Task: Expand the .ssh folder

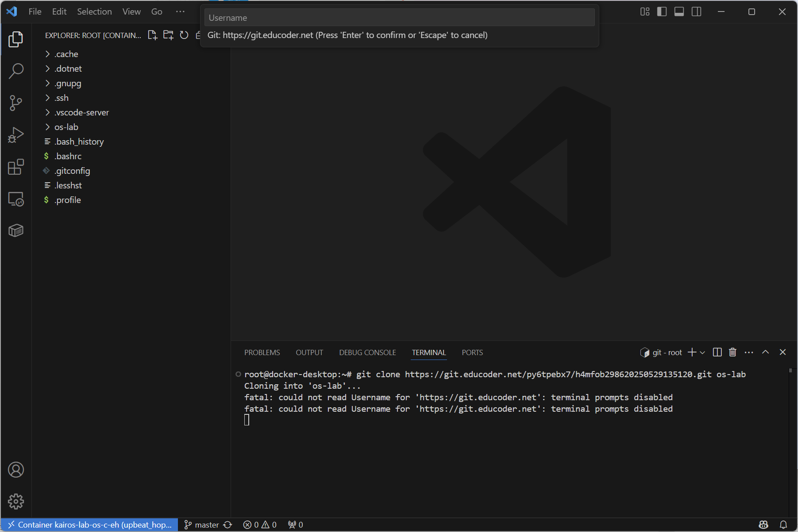Action: click(131, 98)
